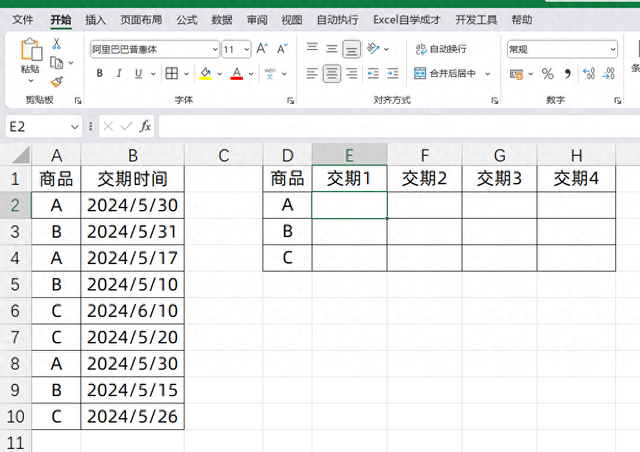Switch to the 公式 ribbon tab
This screenshot has height=452, width=640.
click(x=186, y=19)
